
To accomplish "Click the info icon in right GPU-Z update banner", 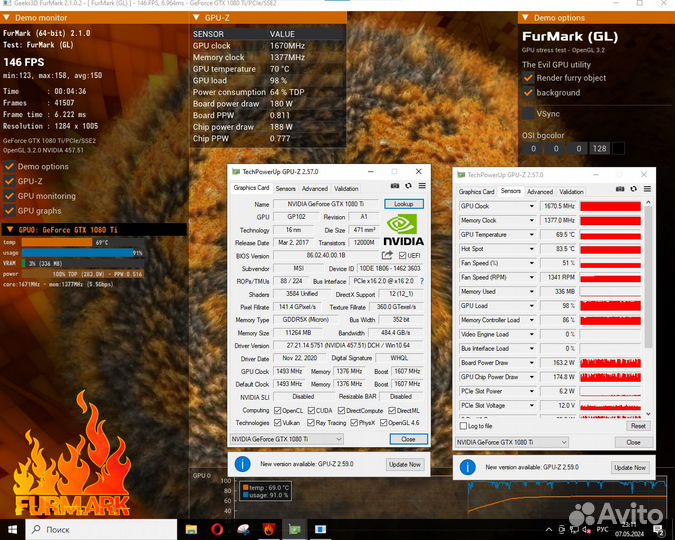I will coord(468,467).
